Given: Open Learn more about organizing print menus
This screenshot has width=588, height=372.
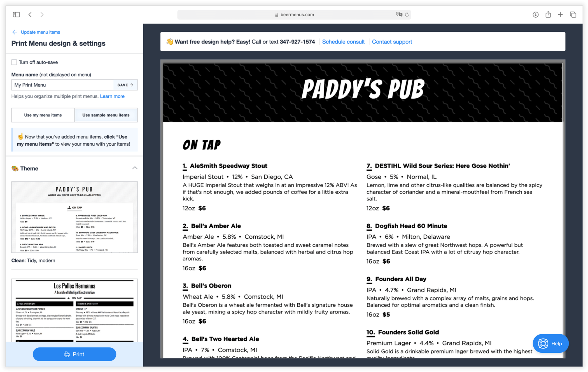Looking at the screenshot, I should [112, 96].
